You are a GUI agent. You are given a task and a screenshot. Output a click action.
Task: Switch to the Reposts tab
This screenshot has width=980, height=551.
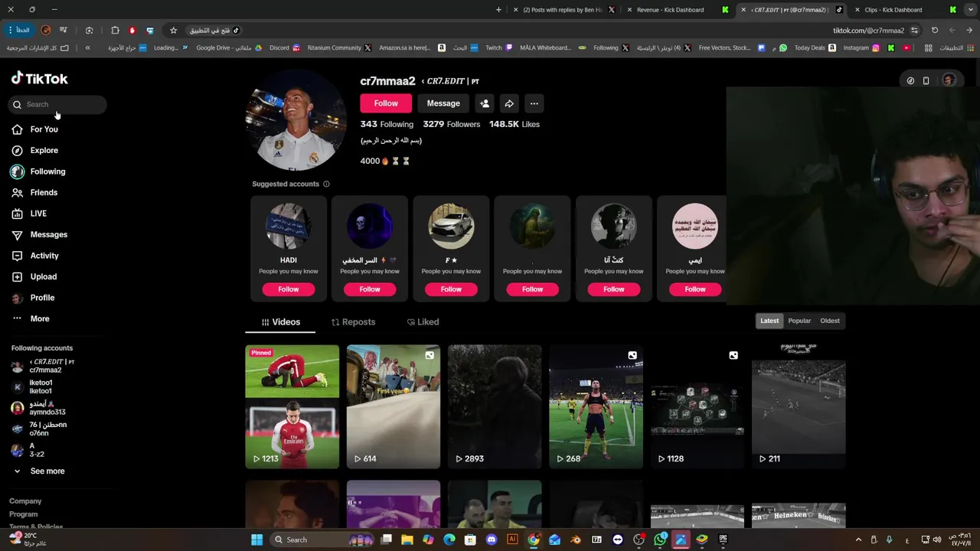[x=353, y=322]
